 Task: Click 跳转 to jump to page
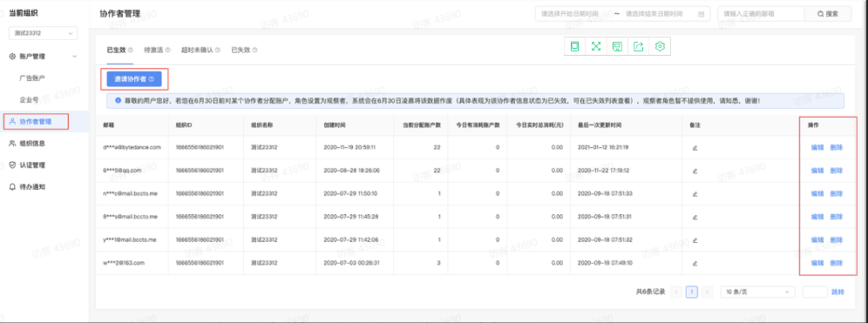click(838, 292)
